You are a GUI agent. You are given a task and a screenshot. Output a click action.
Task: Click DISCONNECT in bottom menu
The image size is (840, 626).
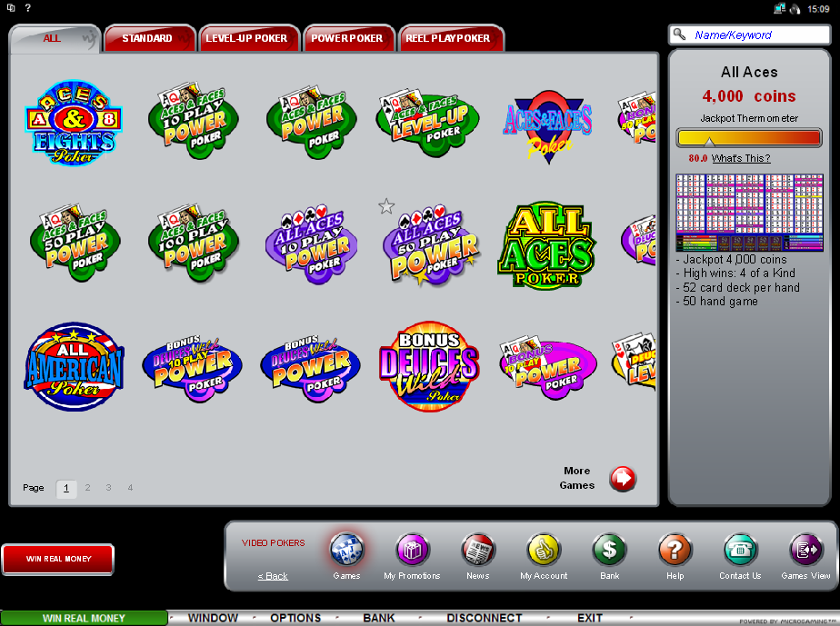point(485,618)
